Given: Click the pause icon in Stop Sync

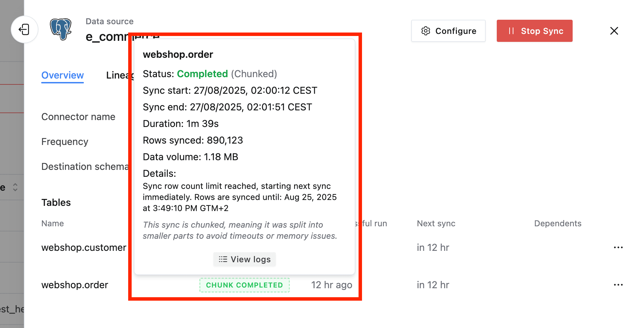Looking at the screenshot, I should pos(511,31).
